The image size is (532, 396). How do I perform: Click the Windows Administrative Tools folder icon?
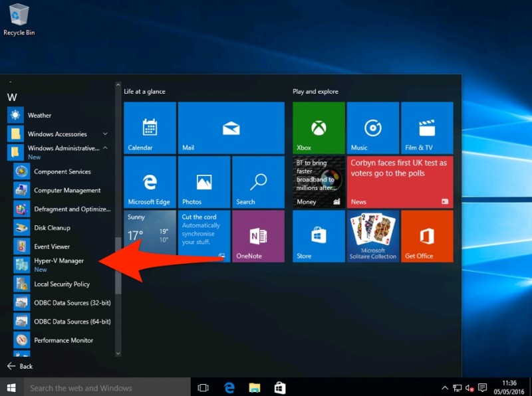(15, 152)
